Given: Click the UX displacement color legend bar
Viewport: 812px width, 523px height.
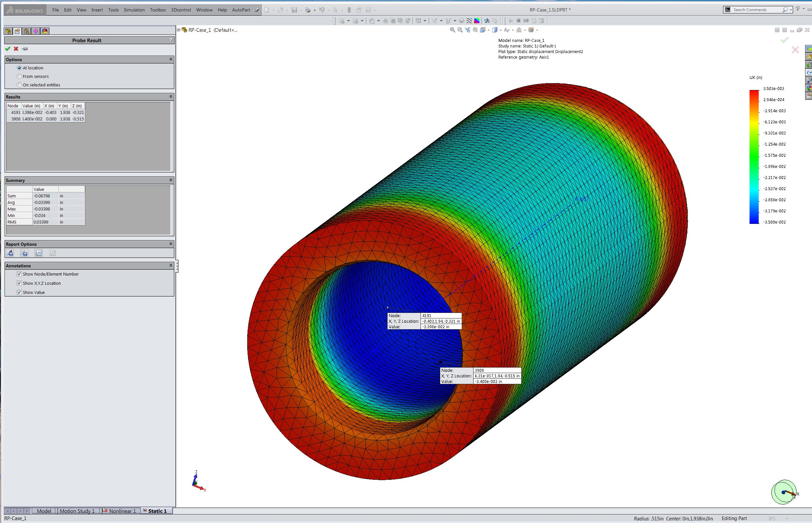Looking at the screenshot, I should (x=754, y=156).
